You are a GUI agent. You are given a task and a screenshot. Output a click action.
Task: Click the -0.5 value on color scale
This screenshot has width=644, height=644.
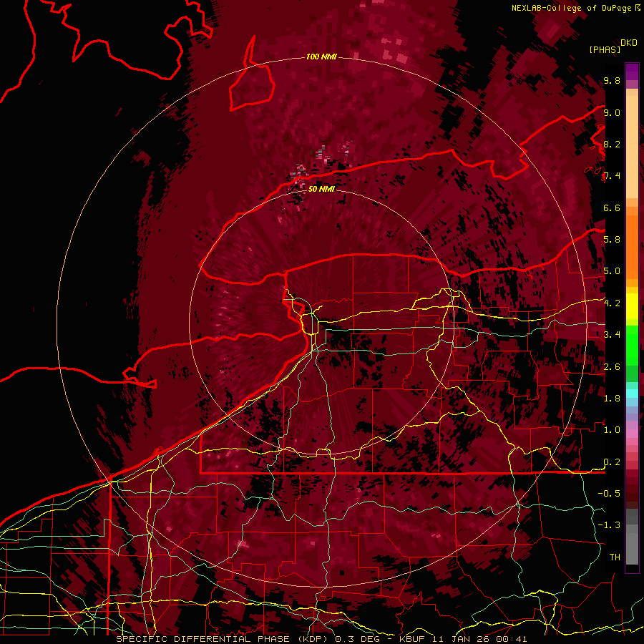tap(609, 494)
